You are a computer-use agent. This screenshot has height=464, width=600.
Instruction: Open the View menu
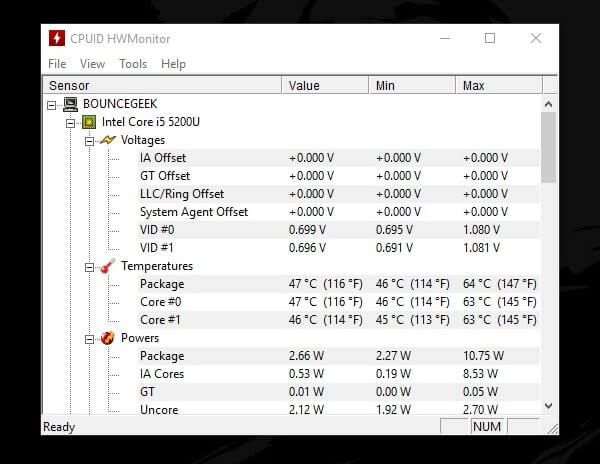92,63
